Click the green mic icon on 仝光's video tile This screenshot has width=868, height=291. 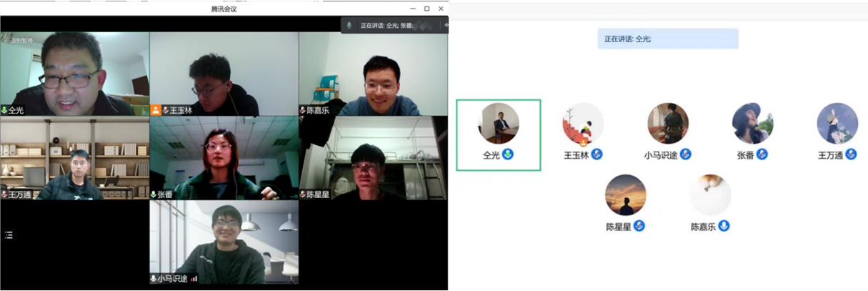(x=4, y=111)
